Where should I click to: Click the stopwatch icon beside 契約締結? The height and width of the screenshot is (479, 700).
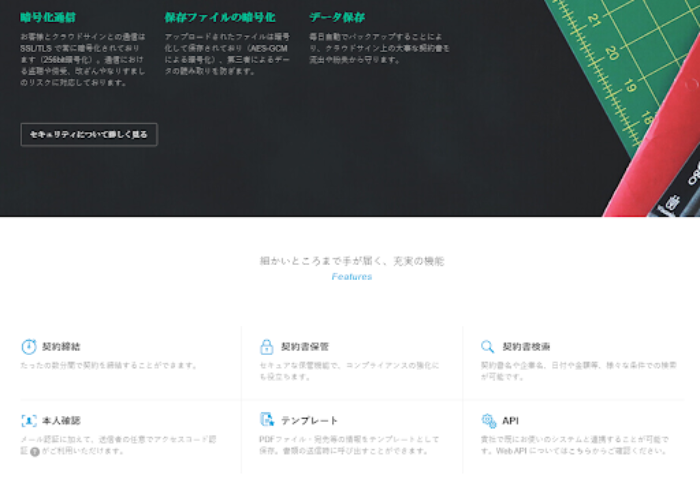point(28,347)
